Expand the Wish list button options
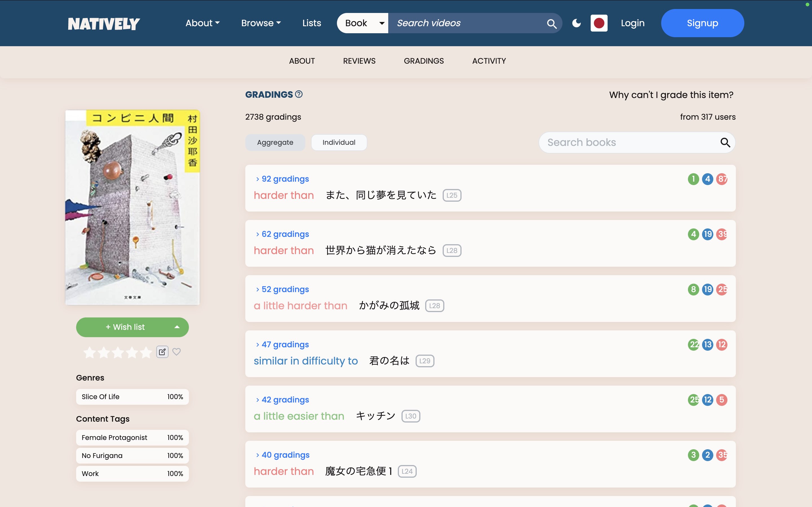 point(177,327)
